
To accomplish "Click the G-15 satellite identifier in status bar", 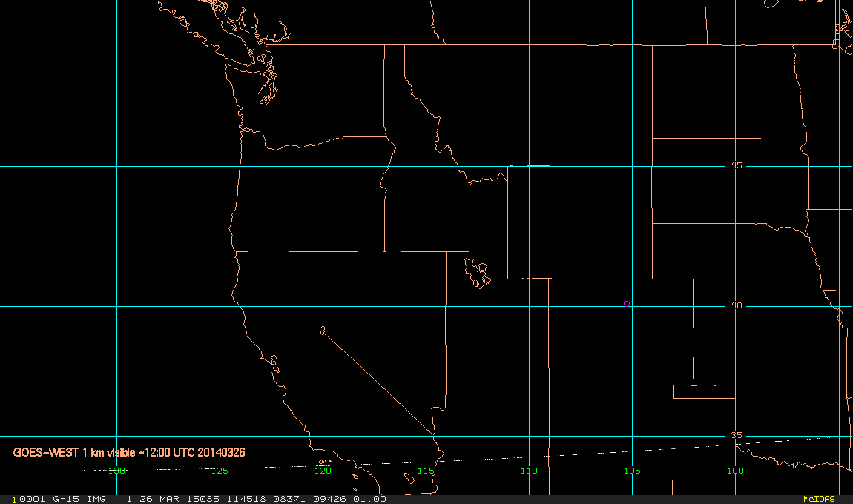I will 66,499.
